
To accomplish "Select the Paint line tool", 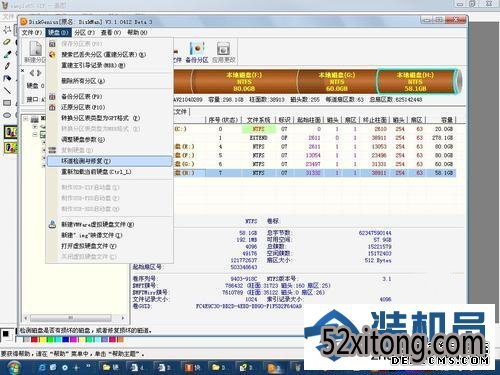I will (x=7, y=90).
